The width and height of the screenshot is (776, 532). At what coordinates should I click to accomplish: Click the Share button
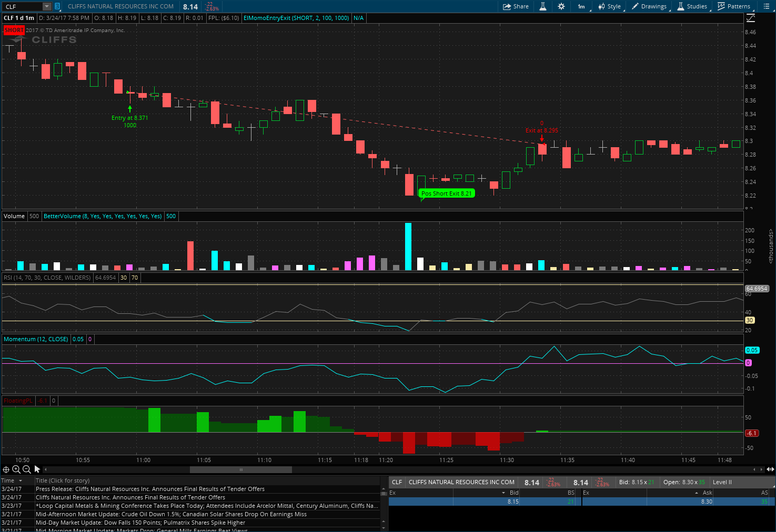pyautogui.click(x=516, y=6)
